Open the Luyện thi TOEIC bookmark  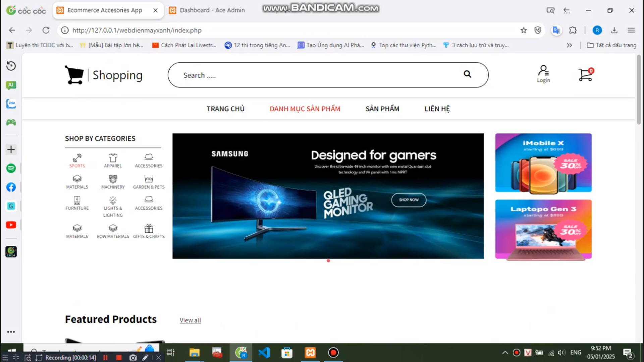[x=40, y=45]
